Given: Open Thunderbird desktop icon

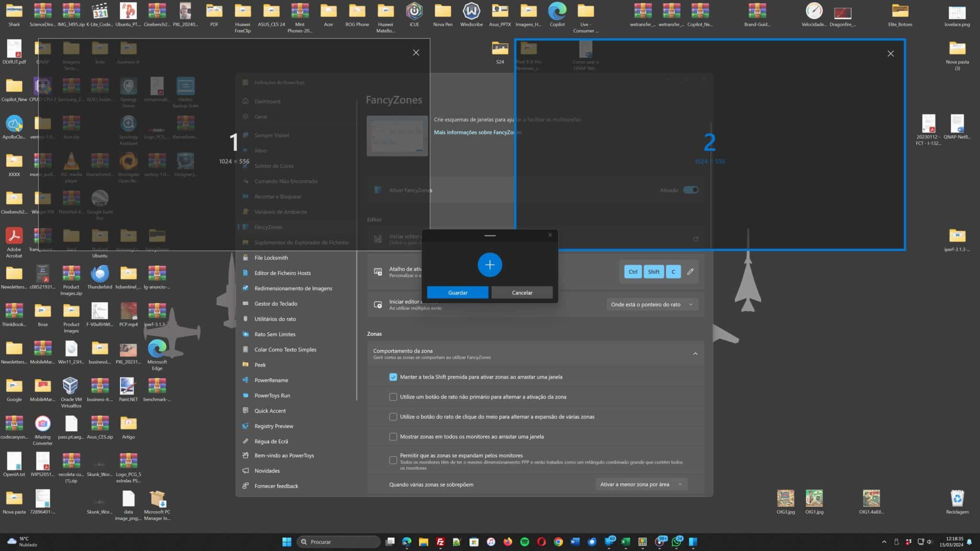Looking at the screenshot, I should (x=100, y=275).
